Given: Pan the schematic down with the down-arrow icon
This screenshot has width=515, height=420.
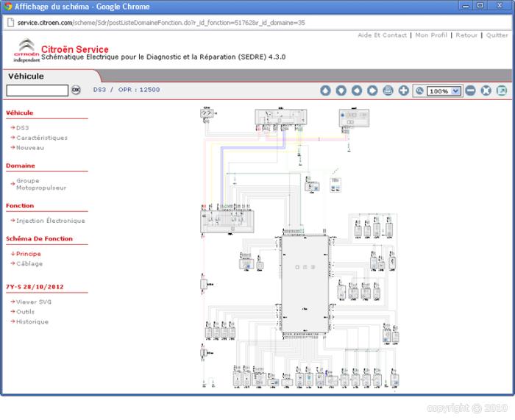Looking at the screenshot, I should (341, 90).
